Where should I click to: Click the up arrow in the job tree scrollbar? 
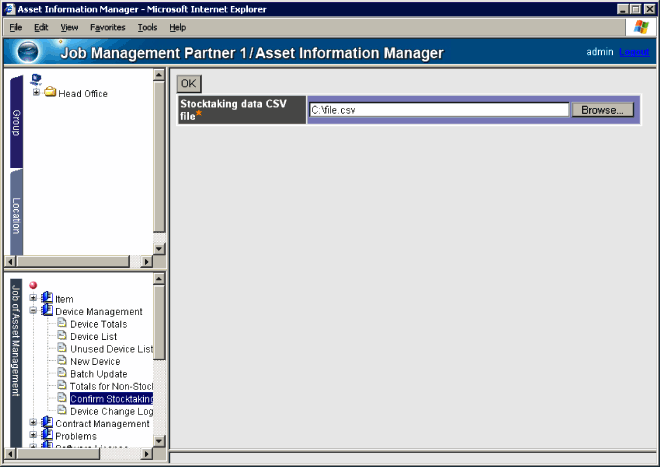coord(159,279)
